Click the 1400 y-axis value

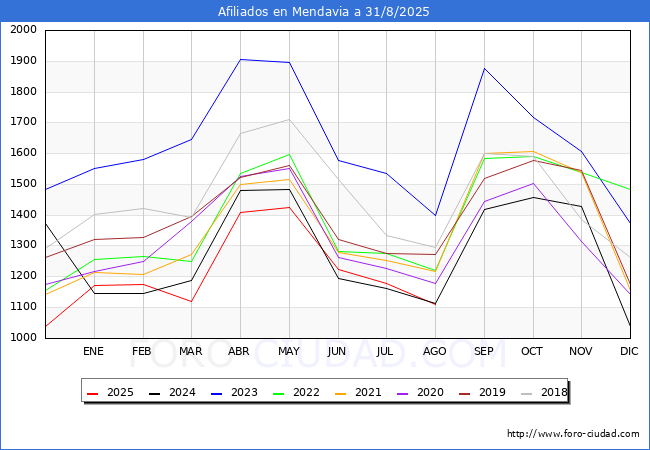24,215
